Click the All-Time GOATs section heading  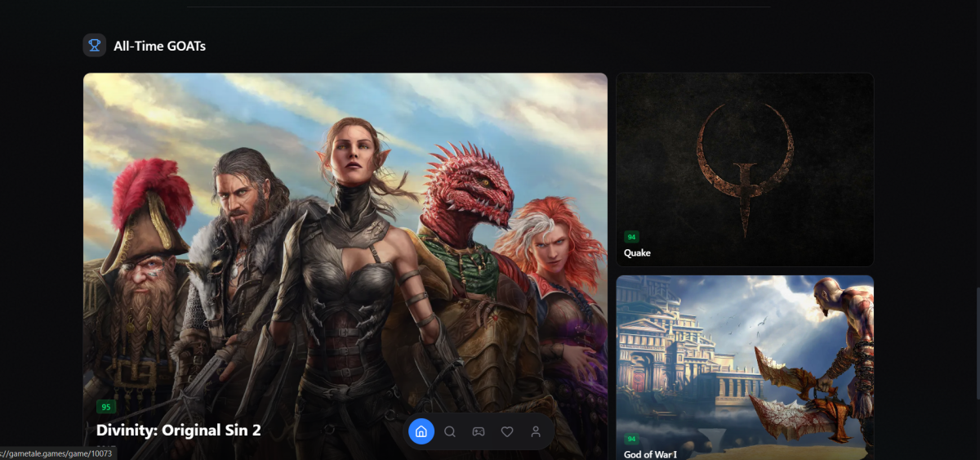click(159, 46)
